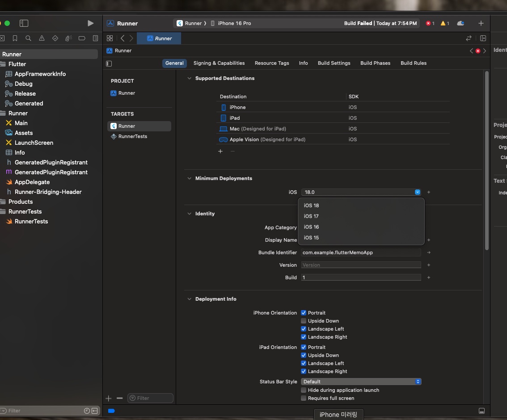Collapse the Supported Destinations section

tap(190, 78)
